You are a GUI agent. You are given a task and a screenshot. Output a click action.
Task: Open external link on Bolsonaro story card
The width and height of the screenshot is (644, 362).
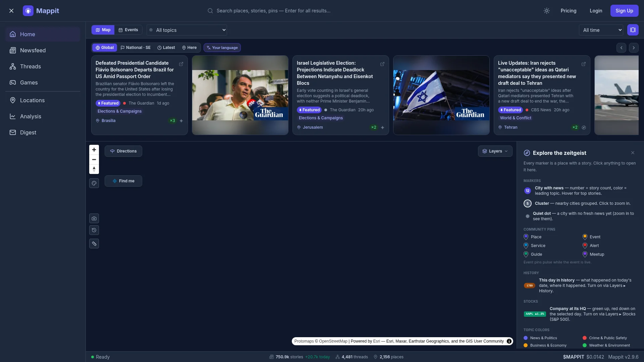click(181, 64)
